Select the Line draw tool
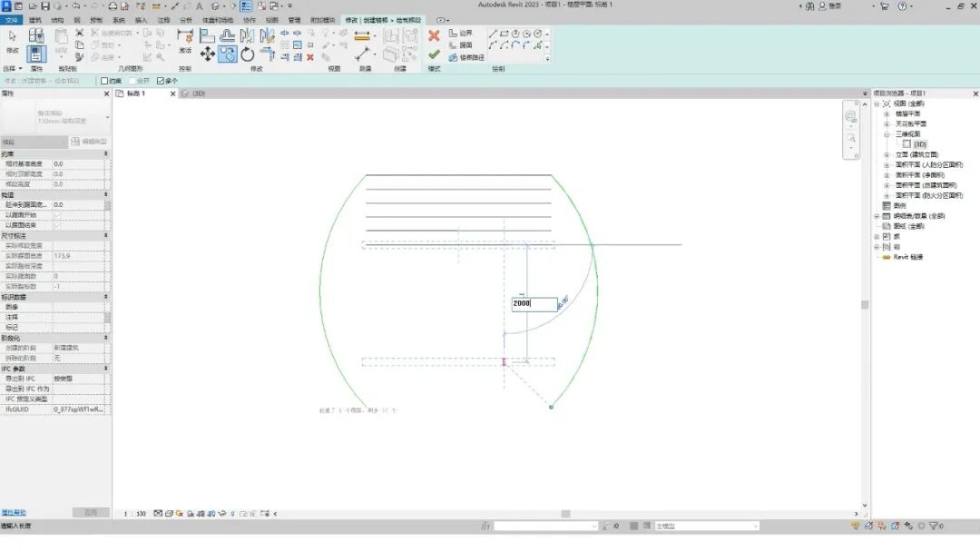The width and height of the screenshot is (980, 552). (x=493, y=34)
